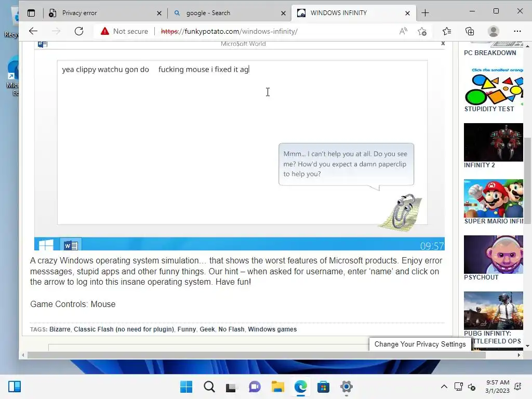
Task: Switch to the Privacy error tab
Action: [x=105, y=13]
